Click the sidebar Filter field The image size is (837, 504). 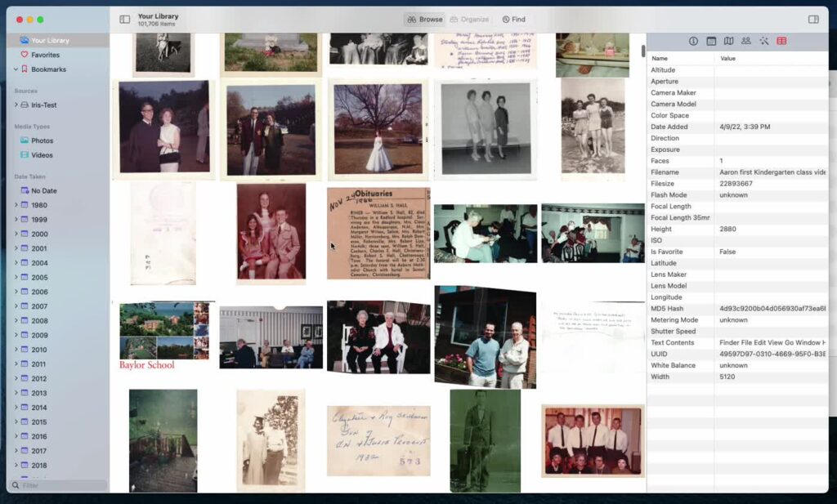point(59,485)
